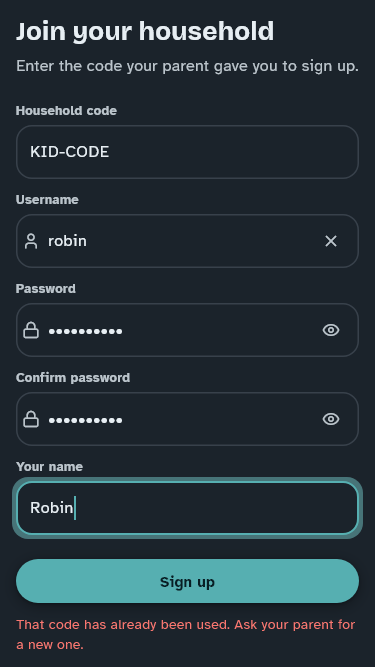Click the Confirm password label

pyautogui.click(x=73, y=377)
